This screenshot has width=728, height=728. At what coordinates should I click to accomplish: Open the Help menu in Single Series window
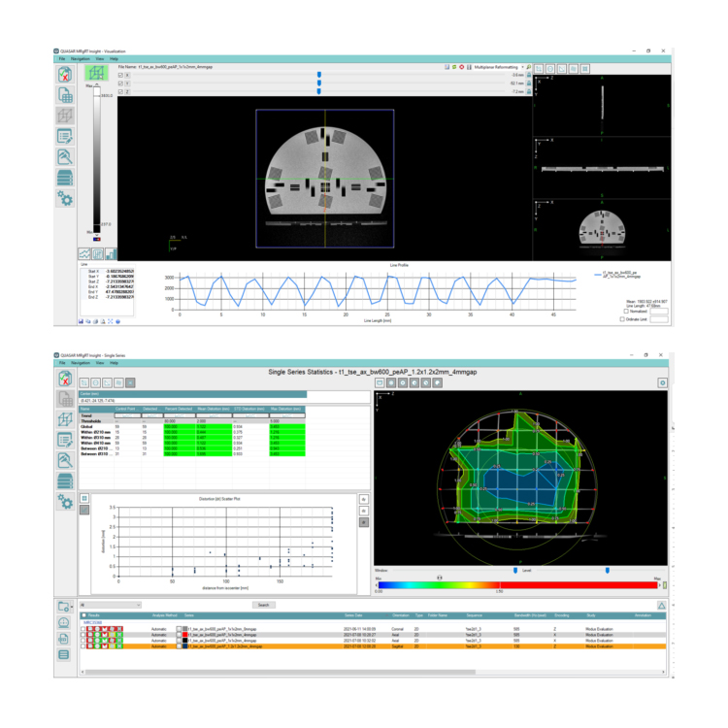115,362
